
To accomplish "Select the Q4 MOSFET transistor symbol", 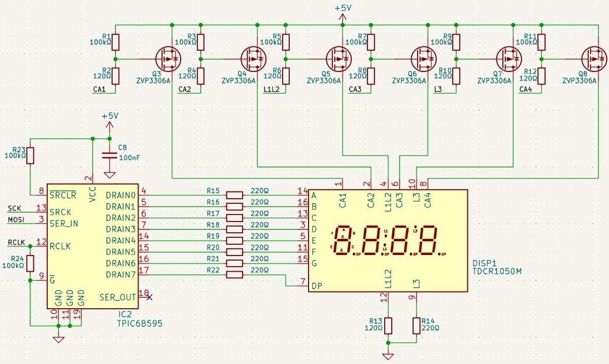I will pyautogui.click(x=253, y=59).
